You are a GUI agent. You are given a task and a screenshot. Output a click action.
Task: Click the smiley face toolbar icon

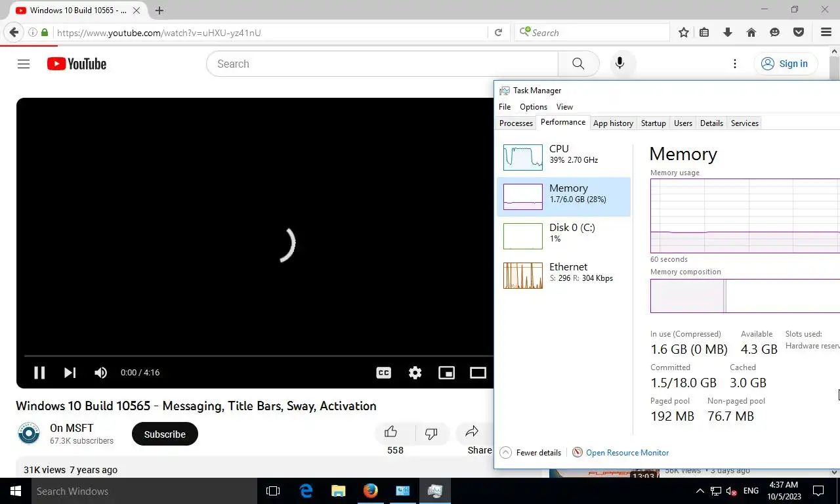pos(775,32)
